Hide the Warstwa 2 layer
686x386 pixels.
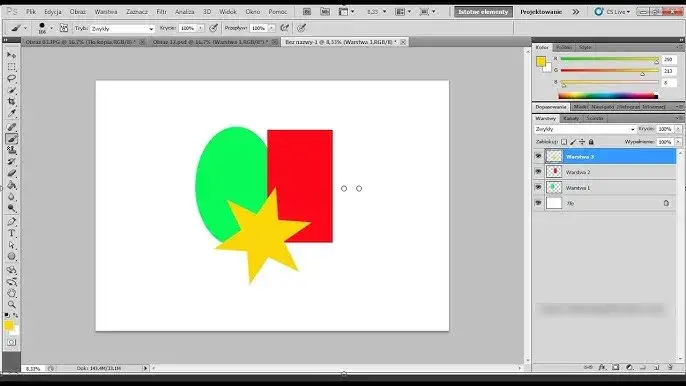(x=538, y=172)
